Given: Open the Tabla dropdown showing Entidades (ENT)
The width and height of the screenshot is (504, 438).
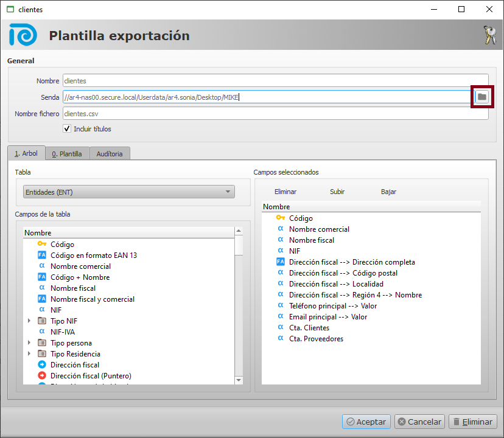Looking at the screenshot, I should coord(128,192).
